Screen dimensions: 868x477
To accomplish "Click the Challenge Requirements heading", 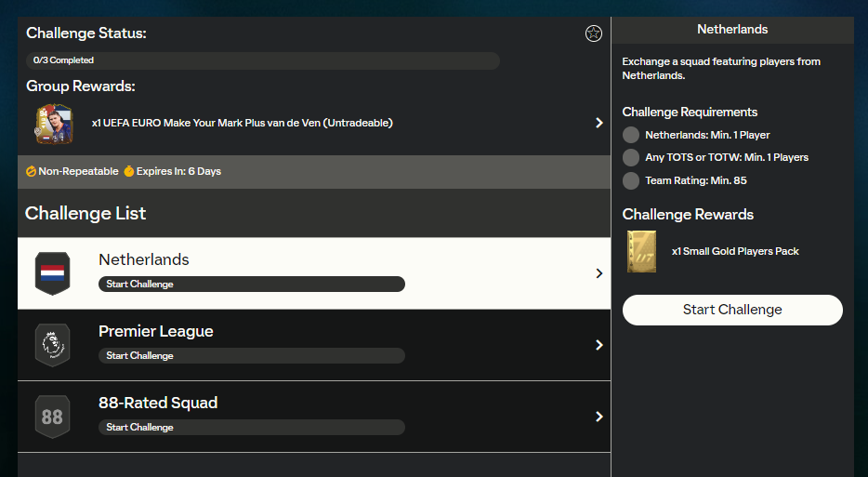I will 690,112.
